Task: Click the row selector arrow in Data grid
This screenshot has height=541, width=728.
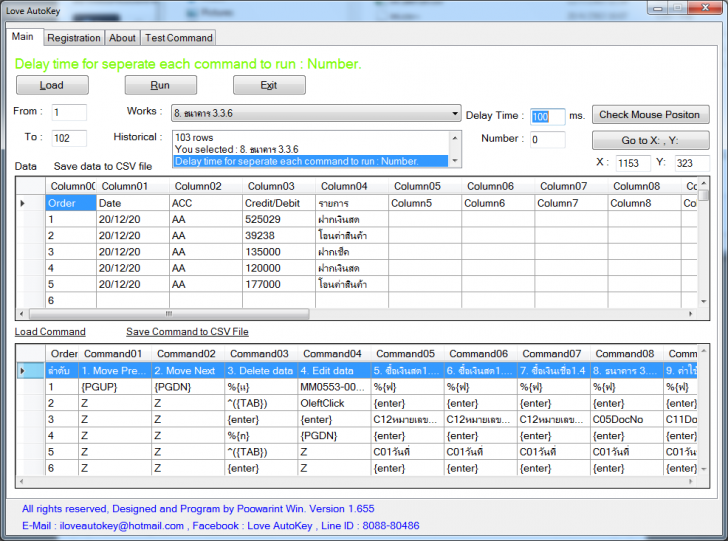Action: click(x=23, y=203)
